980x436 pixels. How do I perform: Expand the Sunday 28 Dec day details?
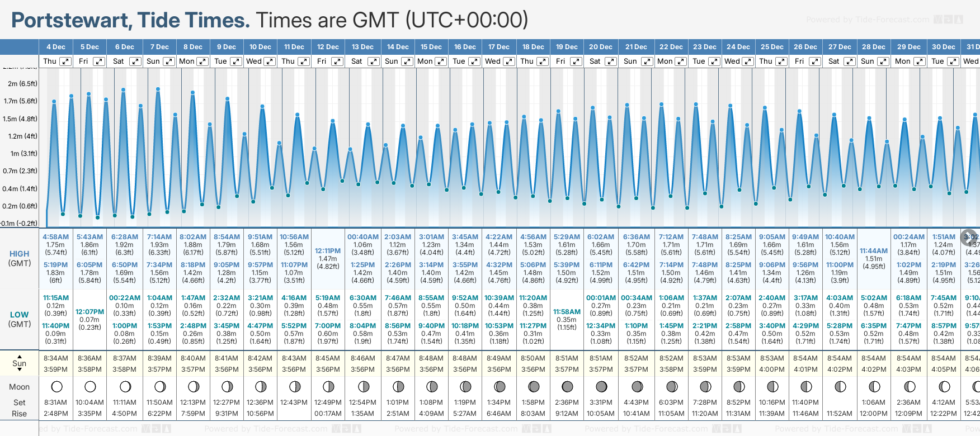[883, 61]
